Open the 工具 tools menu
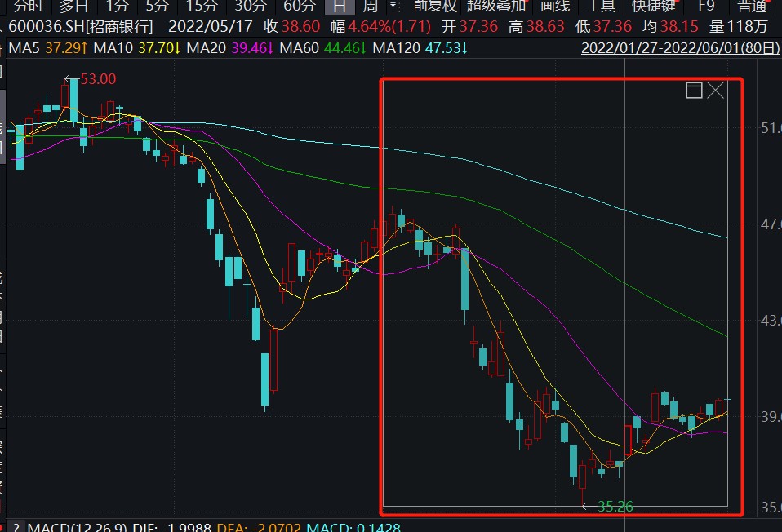 click(602, 6)
